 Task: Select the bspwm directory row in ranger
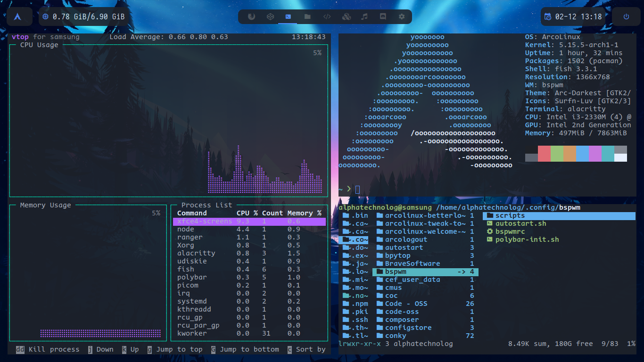click(x=425, y=271)
